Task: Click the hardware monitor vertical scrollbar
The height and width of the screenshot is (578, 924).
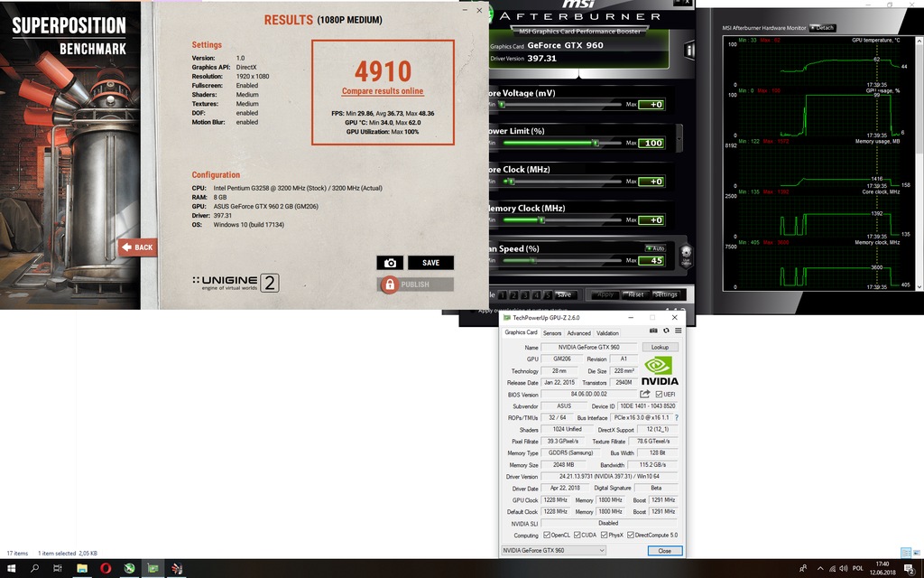Action: [919, 164]
